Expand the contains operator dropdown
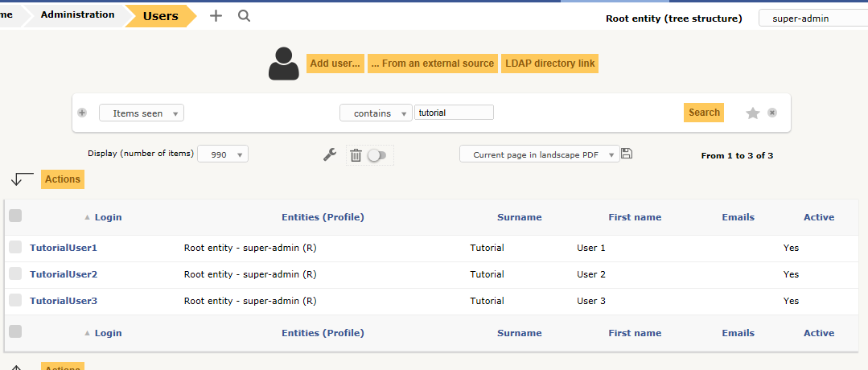Image resolution: width=868 pixels, height=370 pixels. point(376,113)
